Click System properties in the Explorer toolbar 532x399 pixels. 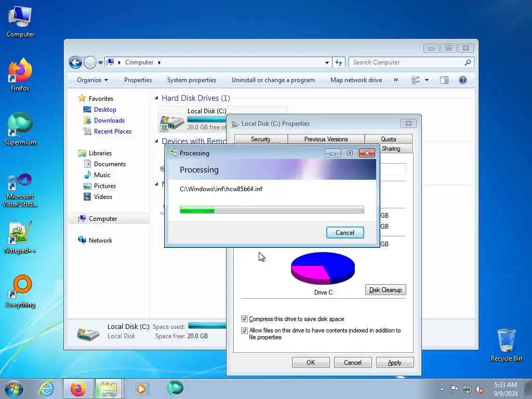coord(191,80)
